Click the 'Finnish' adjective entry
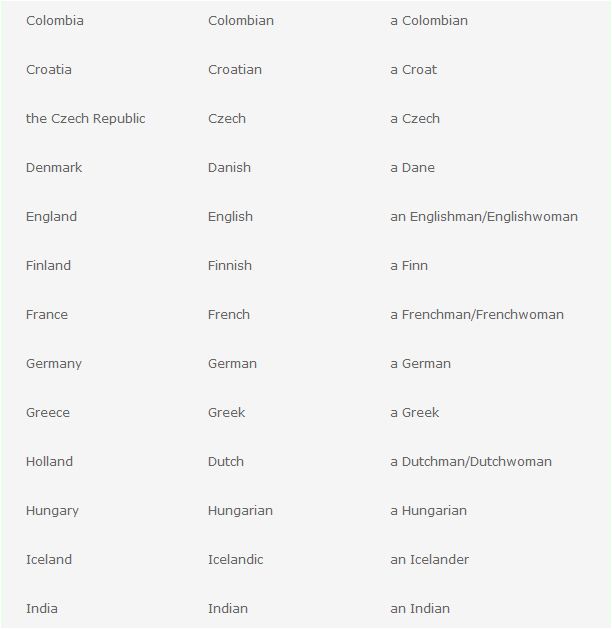 [230, 266]
